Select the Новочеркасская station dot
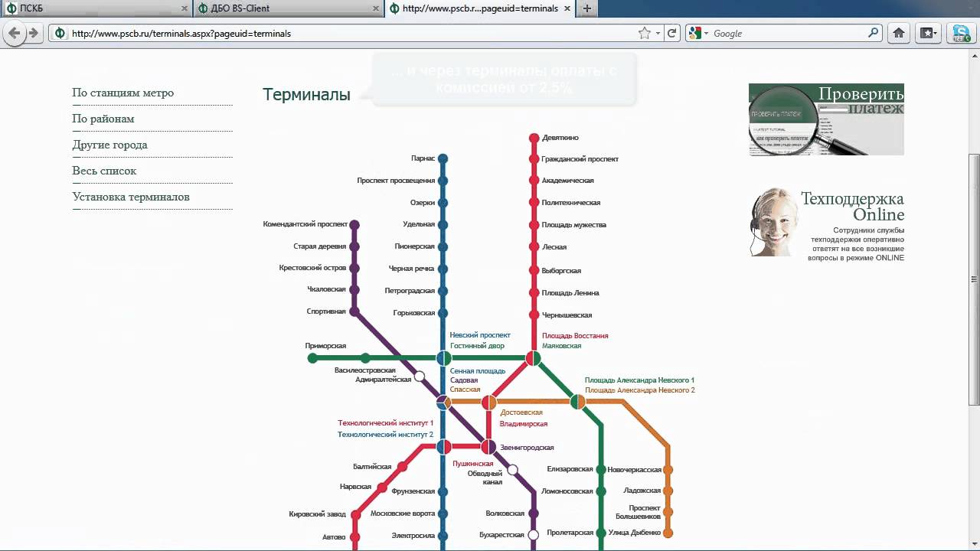This screenshot has height=551, width=980. 668,470
